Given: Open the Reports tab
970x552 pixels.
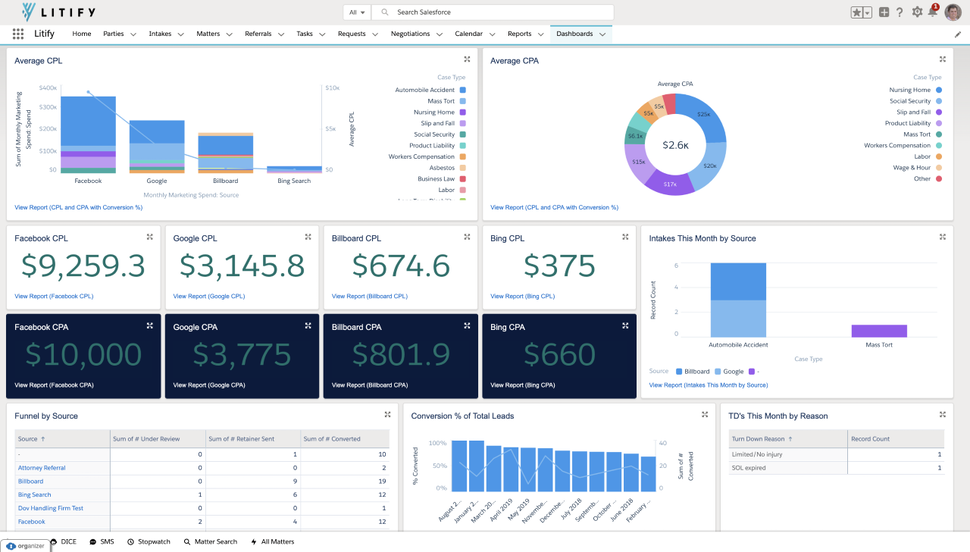Looking at the screenshot, I should [519, 34].
